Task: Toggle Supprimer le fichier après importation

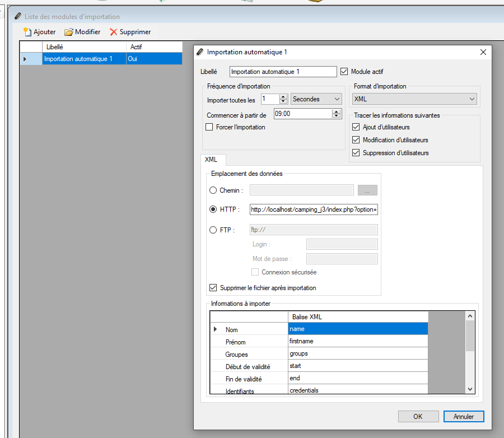Action: click(x=213, y=288)
